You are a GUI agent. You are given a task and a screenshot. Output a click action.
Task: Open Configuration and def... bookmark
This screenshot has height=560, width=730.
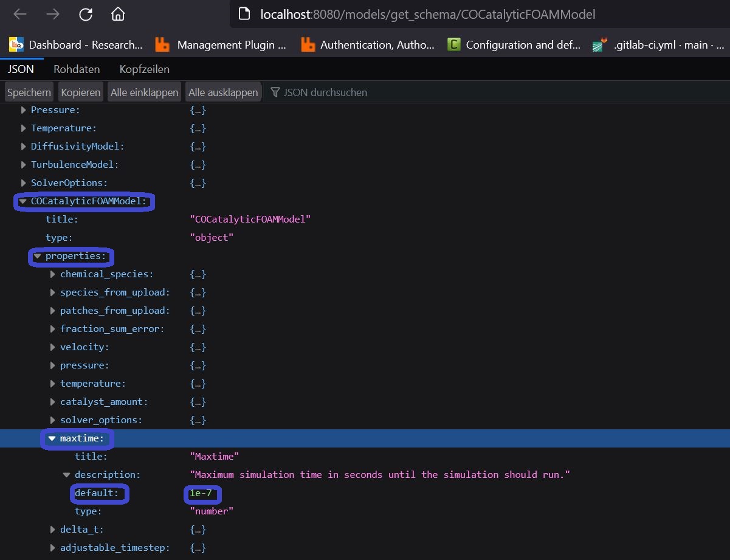(x=514, y=44)
